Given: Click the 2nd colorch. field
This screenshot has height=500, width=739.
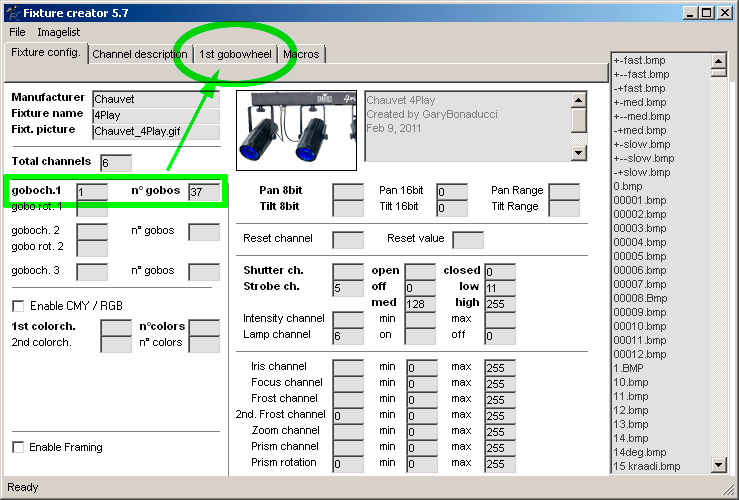Looking at the screenshot, I should tap(116, 344).
